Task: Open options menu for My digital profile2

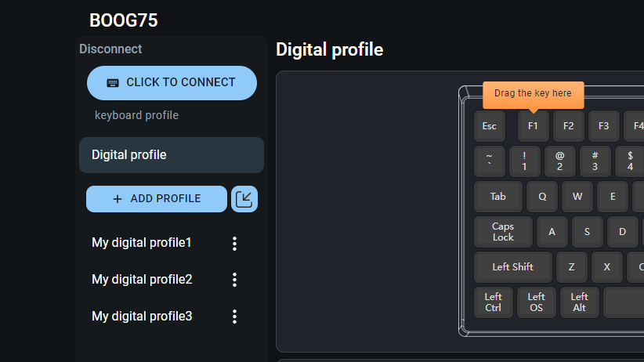Action: 234,280
